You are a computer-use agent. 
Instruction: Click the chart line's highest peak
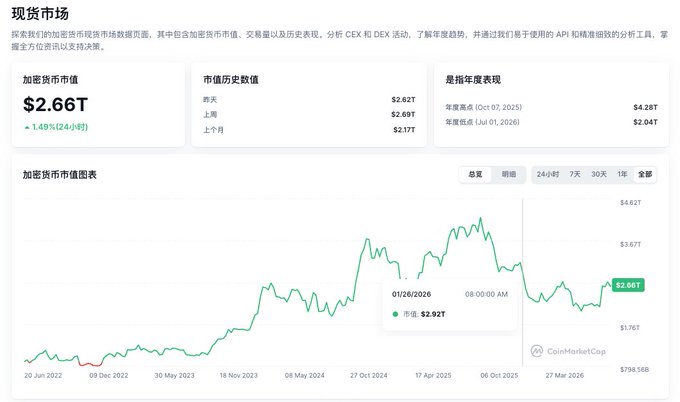pyautogui.click(x=480, y=219)
